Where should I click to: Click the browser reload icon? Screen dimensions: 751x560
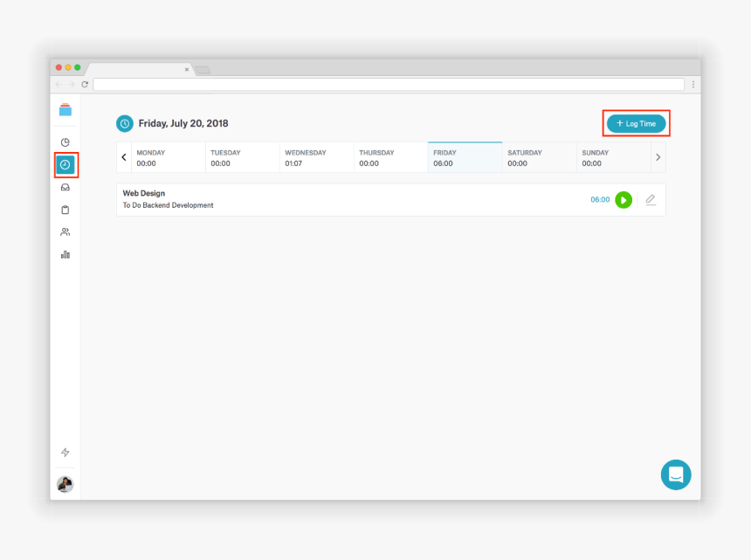[x=85, y=85]
